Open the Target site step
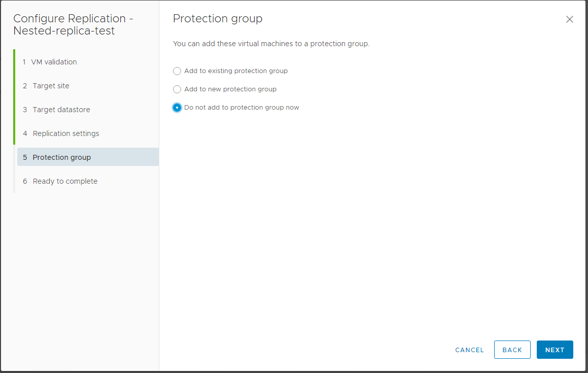 51,86
